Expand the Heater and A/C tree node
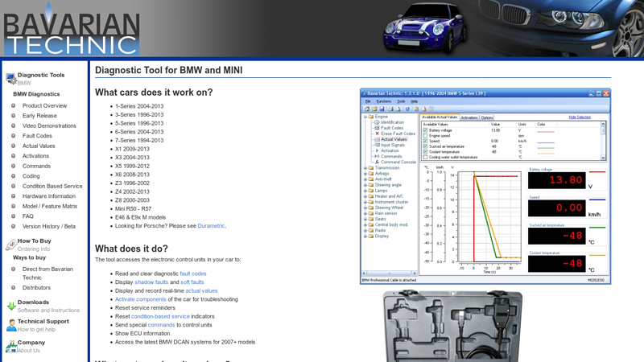 (x=365, y=196)
